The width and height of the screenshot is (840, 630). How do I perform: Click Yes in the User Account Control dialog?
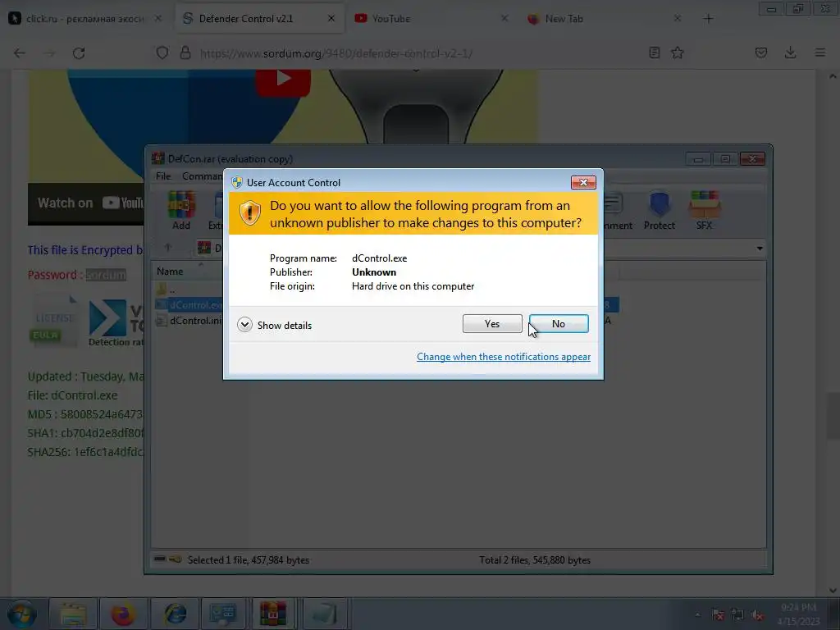tap(492, 323)
